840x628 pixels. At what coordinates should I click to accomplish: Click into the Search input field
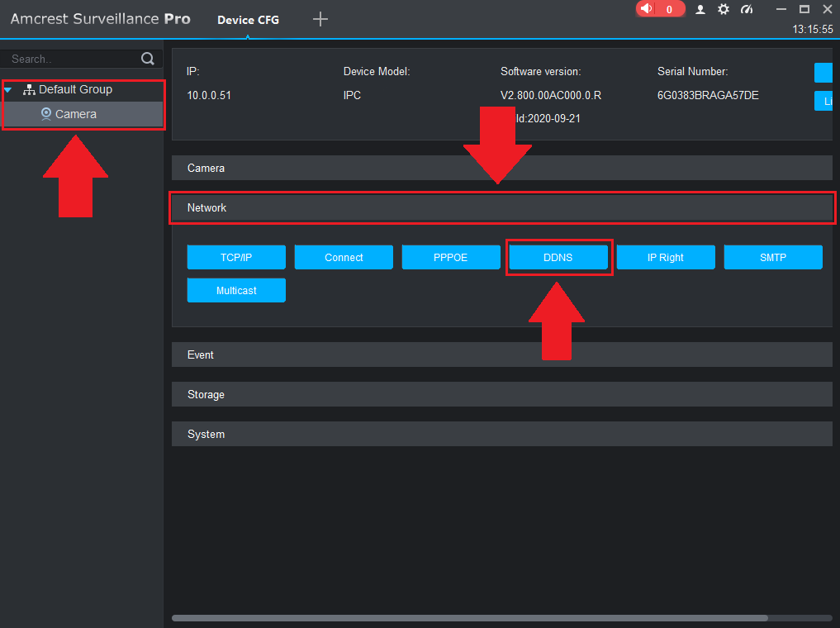coord(70,59)
